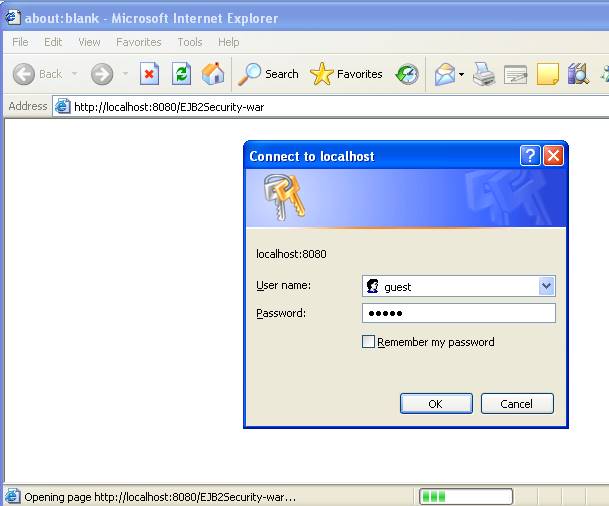
Task: Click the localhost:8080 realm text
Action: (x=291, y=254)
